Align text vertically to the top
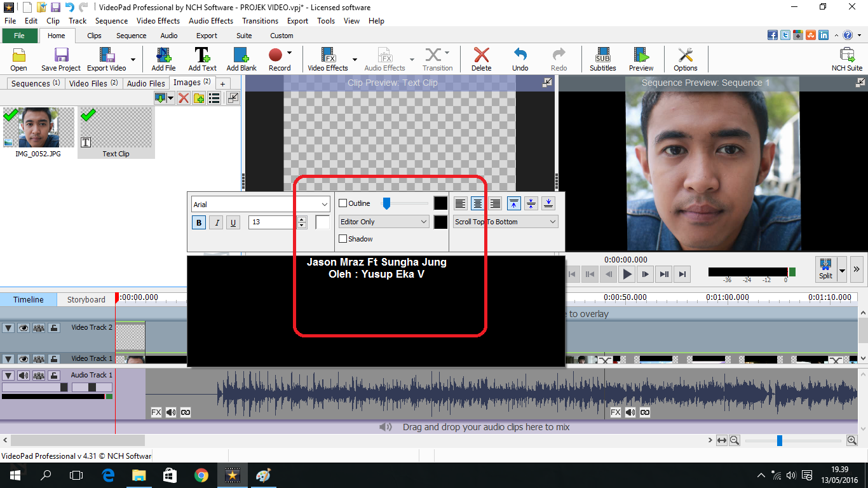The width and height of the screenshot is (868, 488). pos(514,203)
